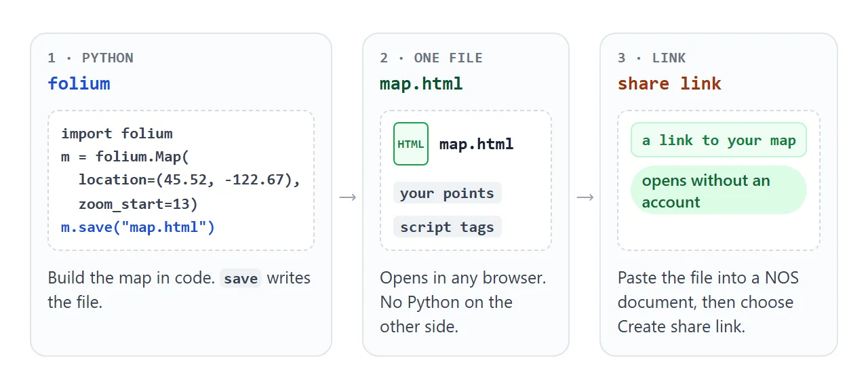Click the green 'map.html' card heading
This screenshot has width=868, height=392.
point(421,83)
